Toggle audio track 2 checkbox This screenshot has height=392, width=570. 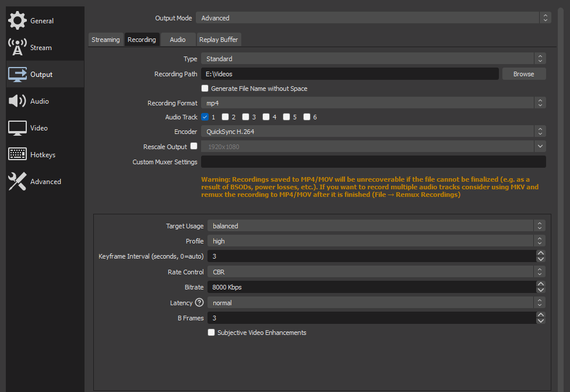tap(225, 117)
